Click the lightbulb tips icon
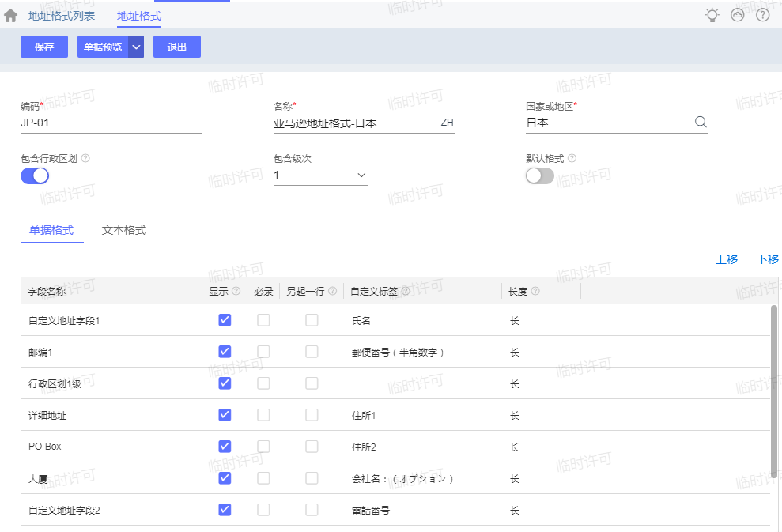This screenshot has height=532, width=782. pyautogui.click(x=712, y=15)
